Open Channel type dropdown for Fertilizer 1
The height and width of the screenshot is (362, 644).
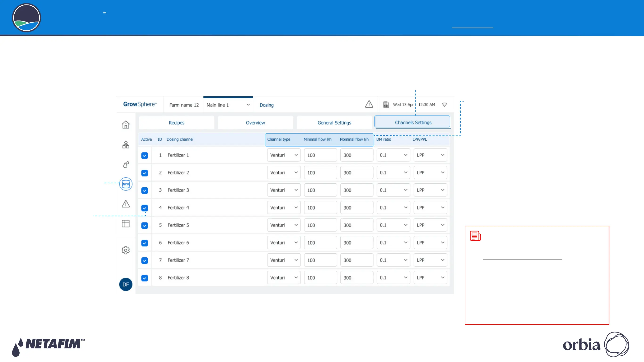[x=284, y=155]
